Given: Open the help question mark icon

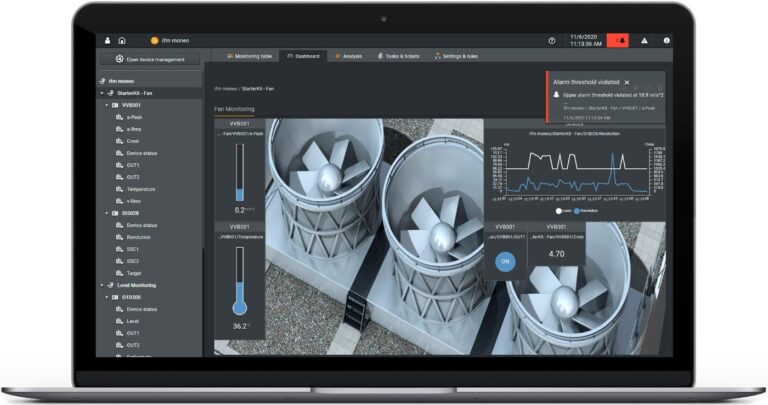Looking at the screenshot, I should pyautogui.click(x=552, y=41).
